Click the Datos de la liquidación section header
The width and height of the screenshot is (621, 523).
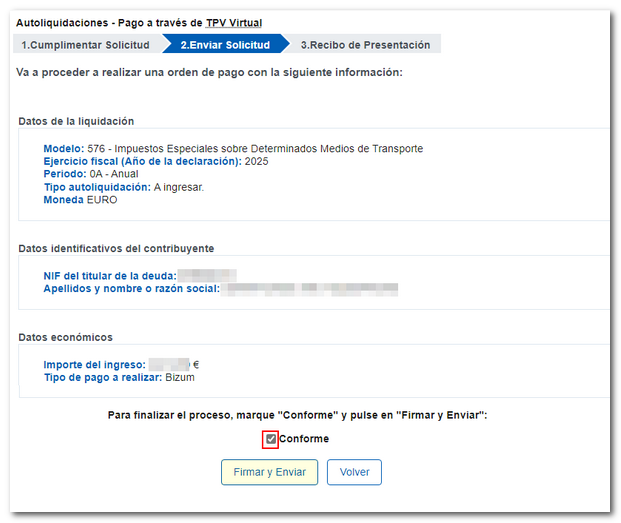76,121
